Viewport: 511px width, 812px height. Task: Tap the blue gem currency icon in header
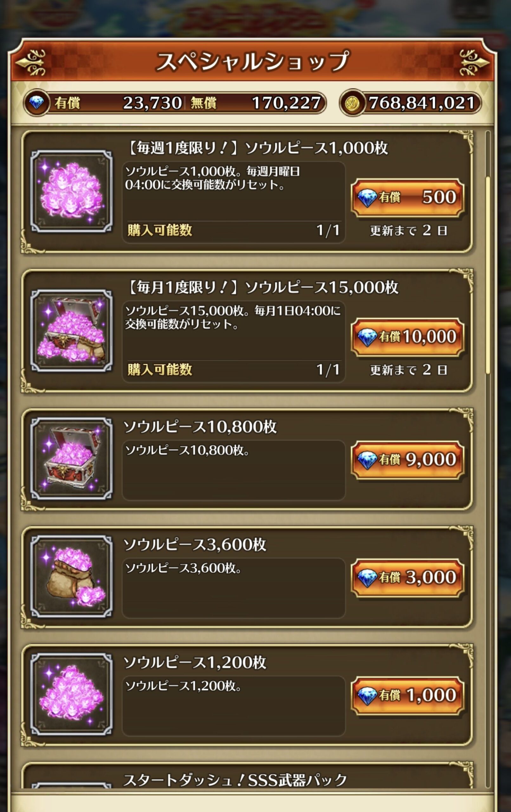(36, 103)
